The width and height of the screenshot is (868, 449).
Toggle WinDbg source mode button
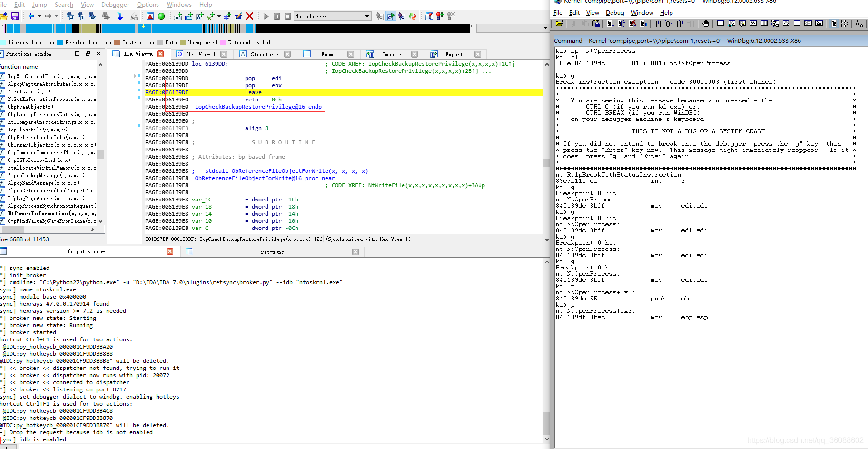[834, 23]
